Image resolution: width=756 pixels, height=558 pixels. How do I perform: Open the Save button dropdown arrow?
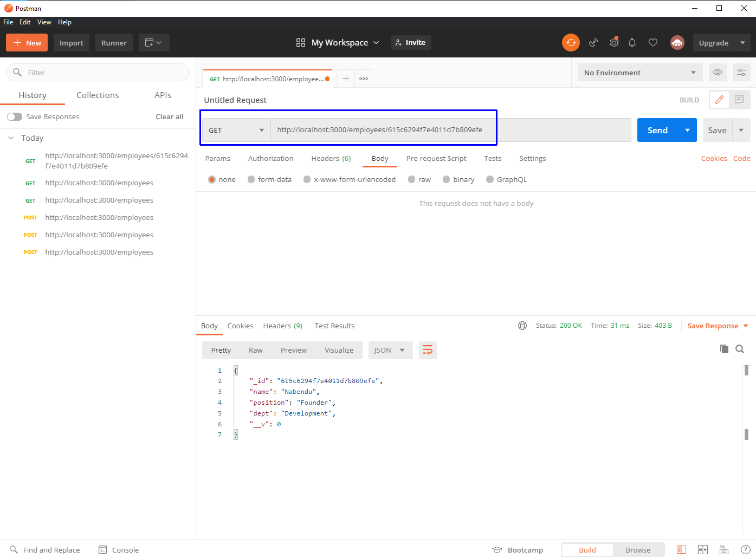click(741, 130)
